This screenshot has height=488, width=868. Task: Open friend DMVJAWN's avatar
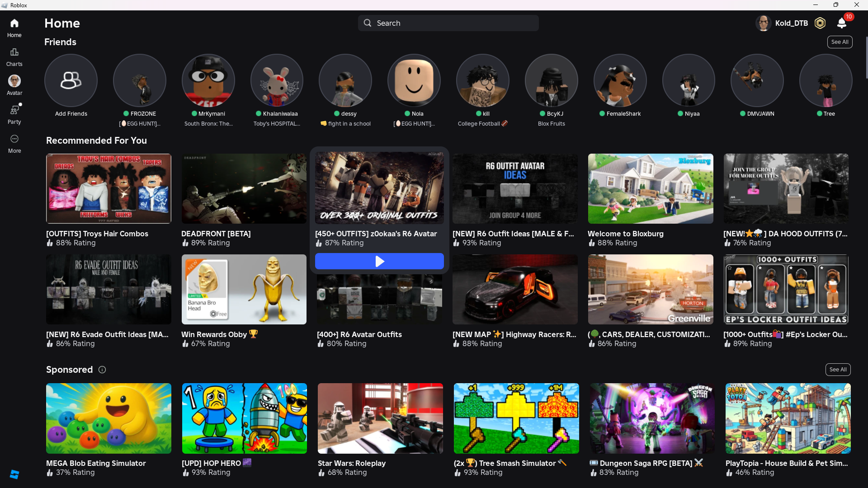(x=757, y=80)
